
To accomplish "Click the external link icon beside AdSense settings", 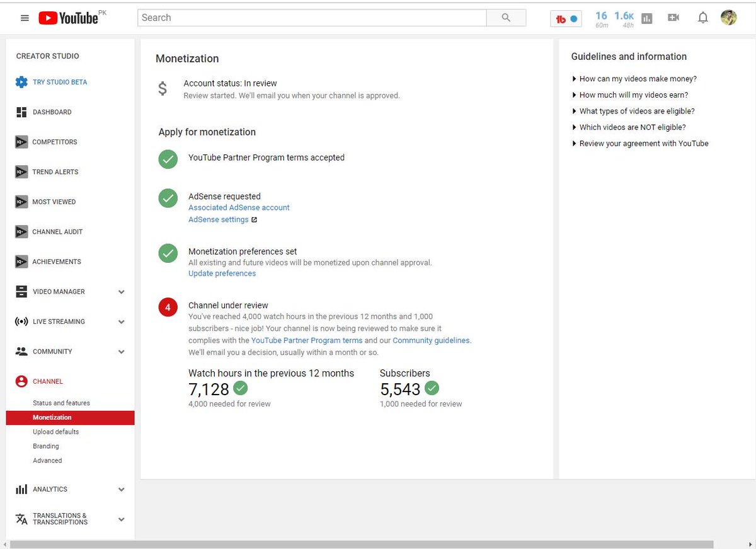I will pos(255,220).
